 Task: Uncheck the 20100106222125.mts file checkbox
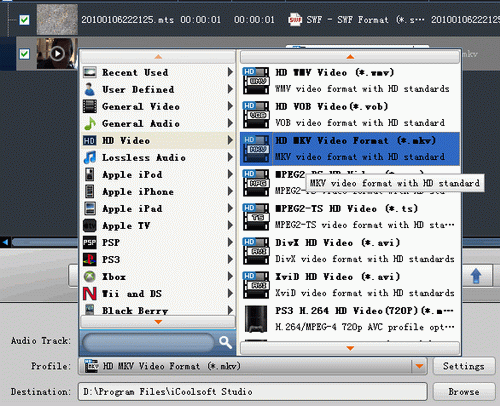point(24,20)
